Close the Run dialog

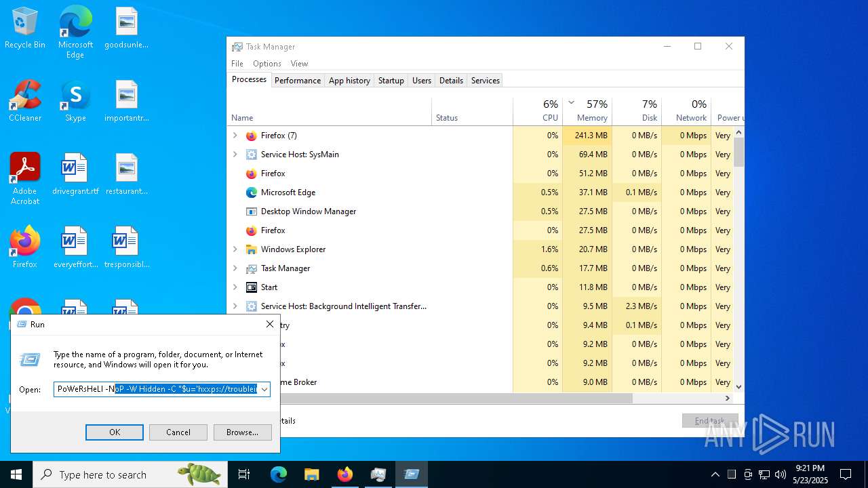(x=270, y=325)
